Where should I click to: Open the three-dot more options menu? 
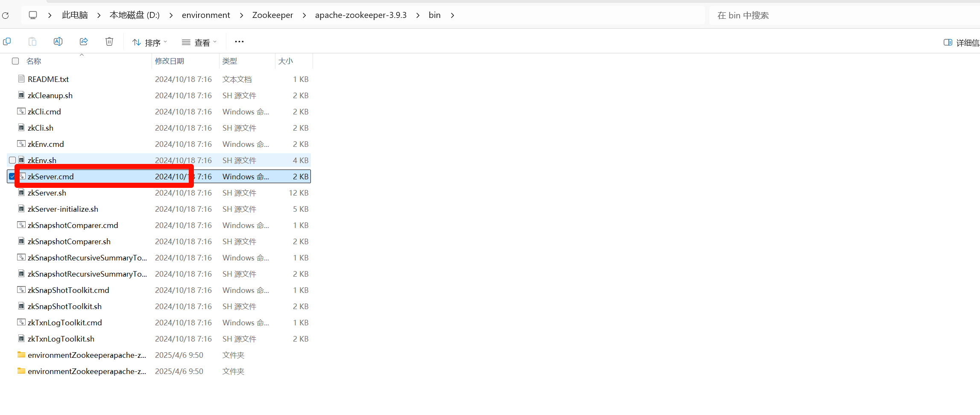pyautogui.click(x=239, y=41)
